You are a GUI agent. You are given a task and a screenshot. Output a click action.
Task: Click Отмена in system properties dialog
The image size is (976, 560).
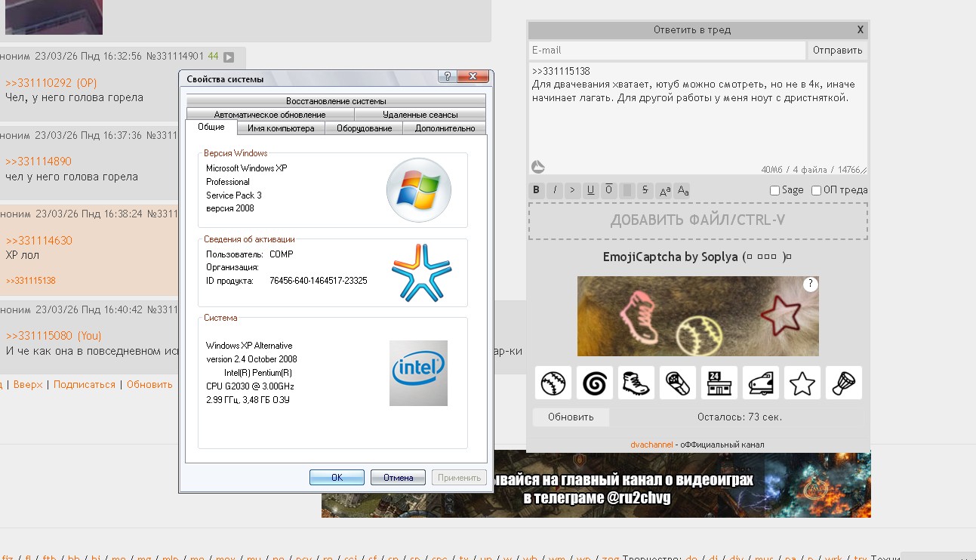(398, 478)
